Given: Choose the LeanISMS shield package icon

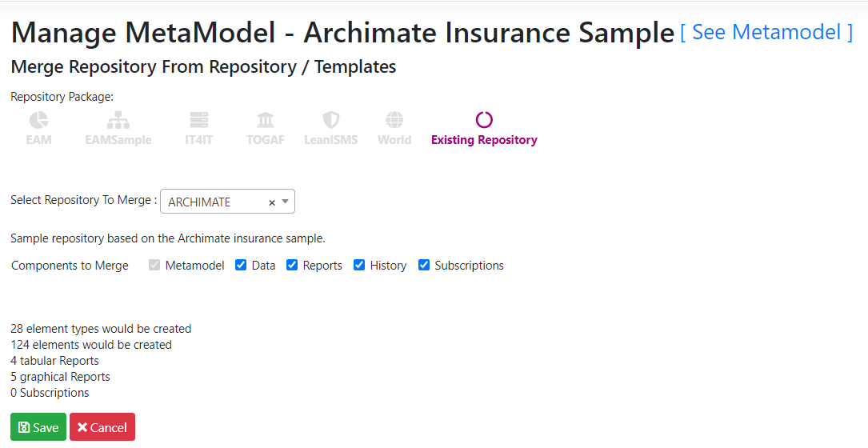Looking at the screenshot, I should [x=330, y=120].
